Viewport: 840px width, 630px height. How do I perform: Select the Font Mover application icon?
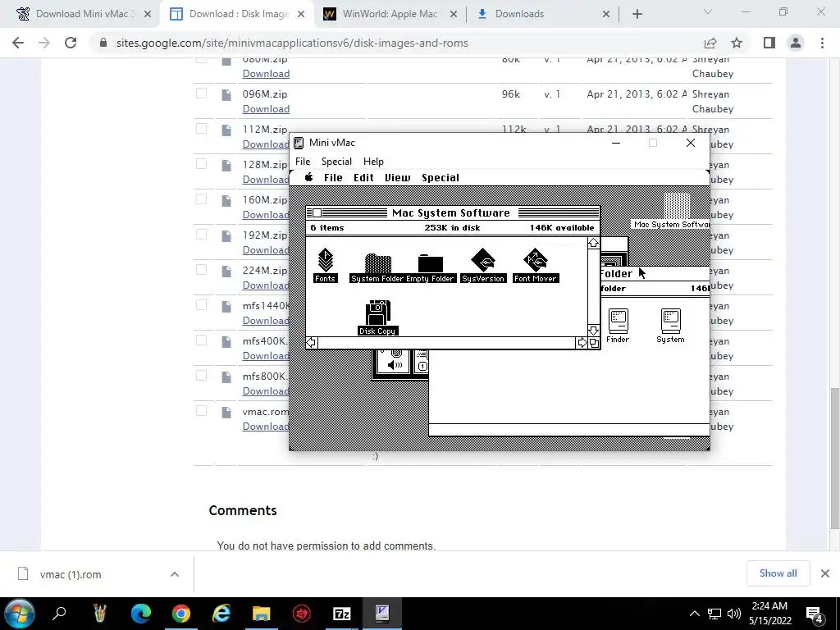[536, 261]
